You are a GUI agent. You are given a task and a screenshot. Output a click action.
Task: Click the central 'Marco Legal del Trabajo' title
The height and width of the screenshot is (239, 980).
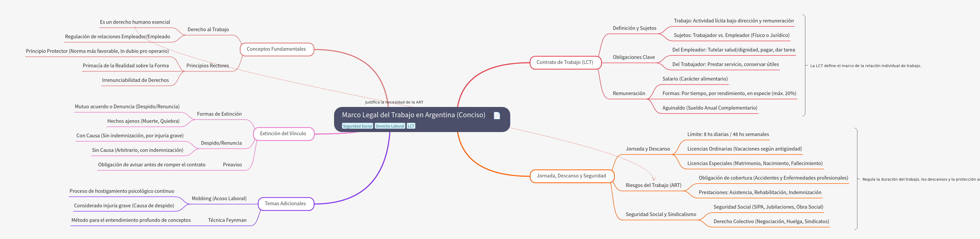coord(413,115)
